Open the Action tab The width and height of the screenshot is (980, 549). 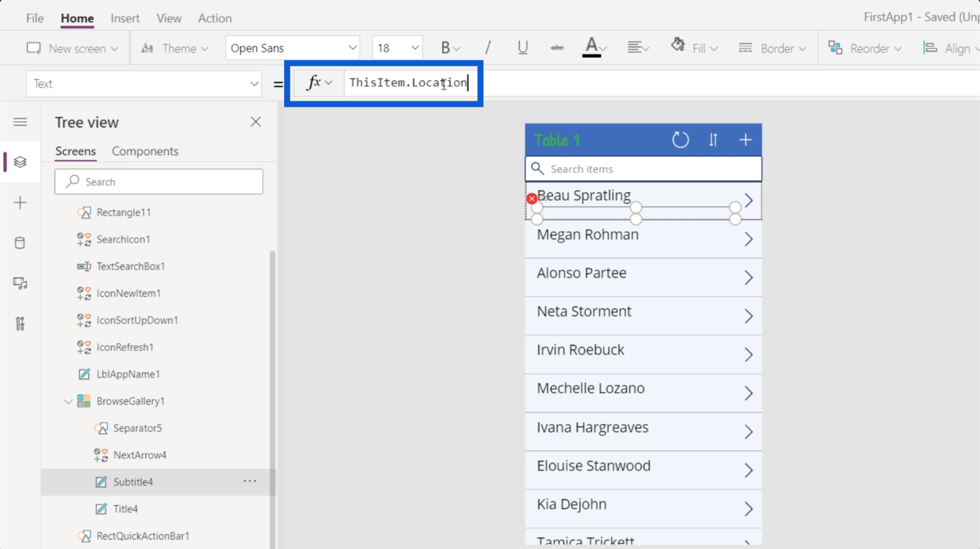click(215, 18)
